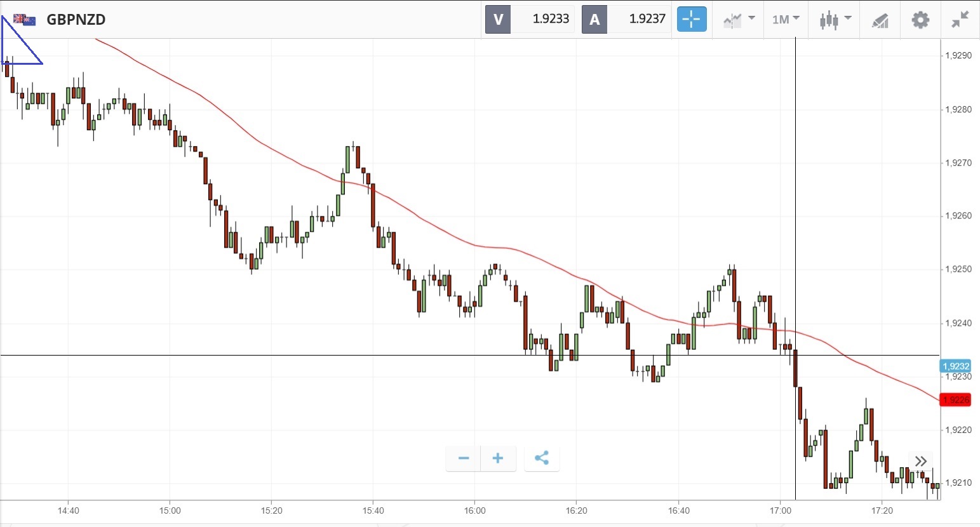
Task: Open the drawing tools pencil icon
Action: coord(880,20)
